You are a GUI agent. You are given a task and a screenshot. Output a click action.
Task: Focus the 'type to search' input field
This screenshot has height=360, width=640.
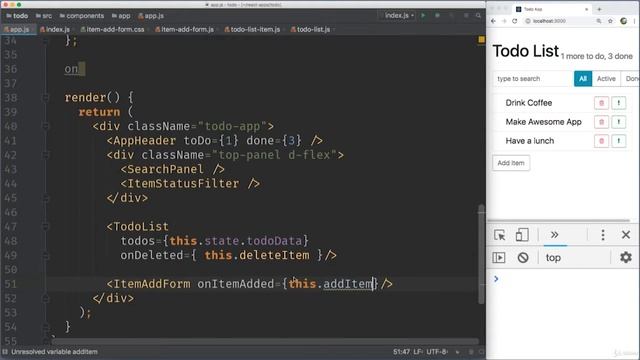pyautogui.click(x=532, y=78)
